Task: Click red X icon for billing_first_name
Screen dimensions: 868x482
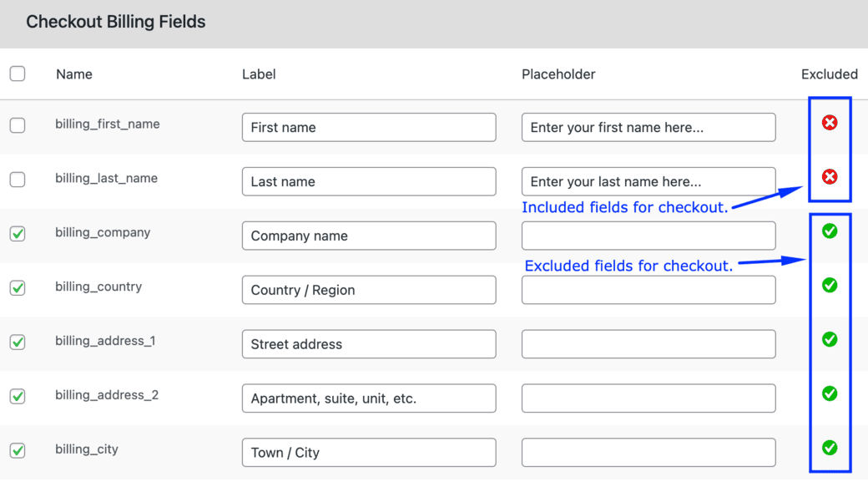Action: pos(830,123)
